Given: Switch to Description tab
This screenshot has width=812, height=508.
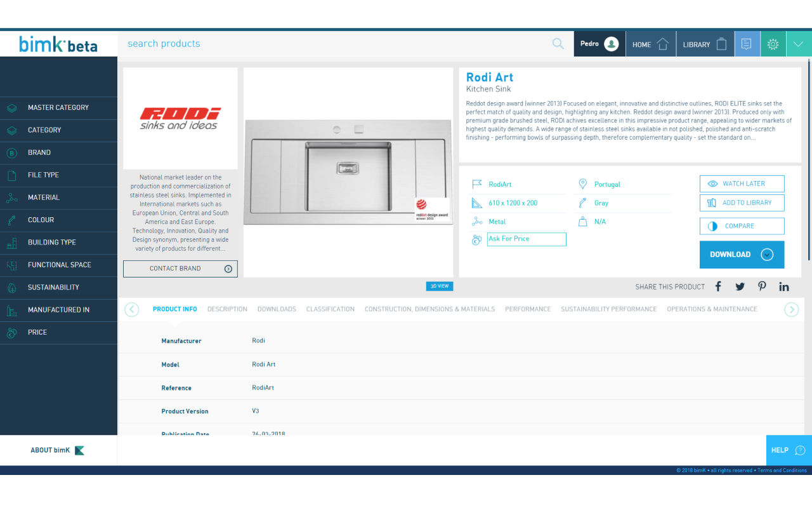Looking at the screenshot, I should pos(227,309).
